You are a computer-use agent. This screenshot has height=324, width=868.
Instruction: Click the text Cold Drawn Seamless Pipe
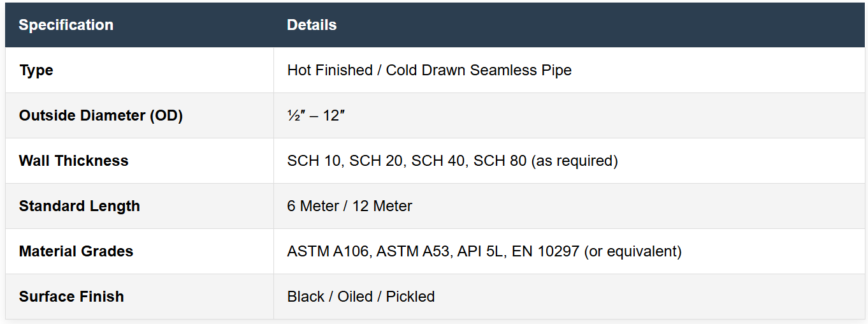tap(479, 70)
